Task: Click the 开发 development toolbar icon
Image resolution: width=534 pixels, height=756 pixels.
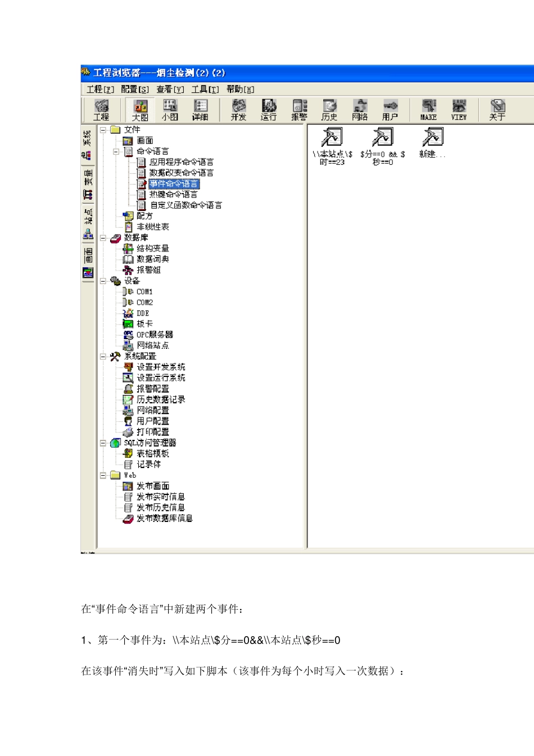Action: click(239, 110)
